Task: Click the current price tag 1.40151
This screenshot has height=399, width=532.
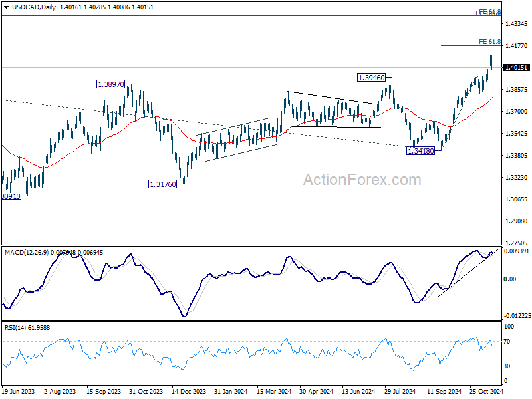Action: tap(516, 68)
